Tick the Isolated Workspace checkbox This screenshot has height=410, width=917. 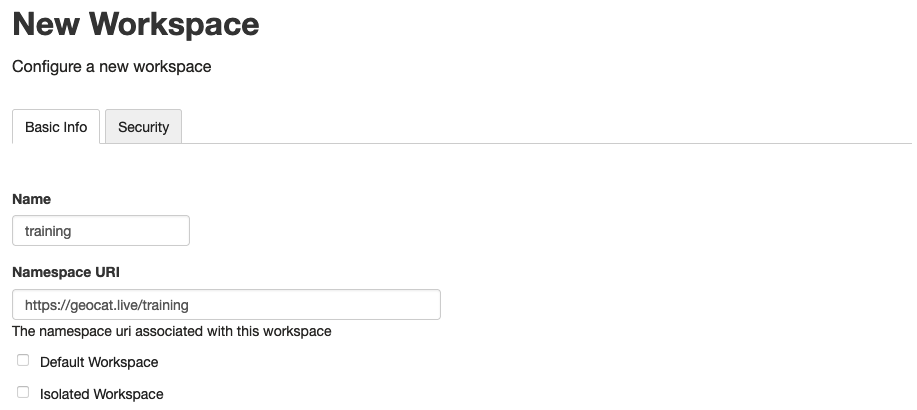(x=23, y=392)
